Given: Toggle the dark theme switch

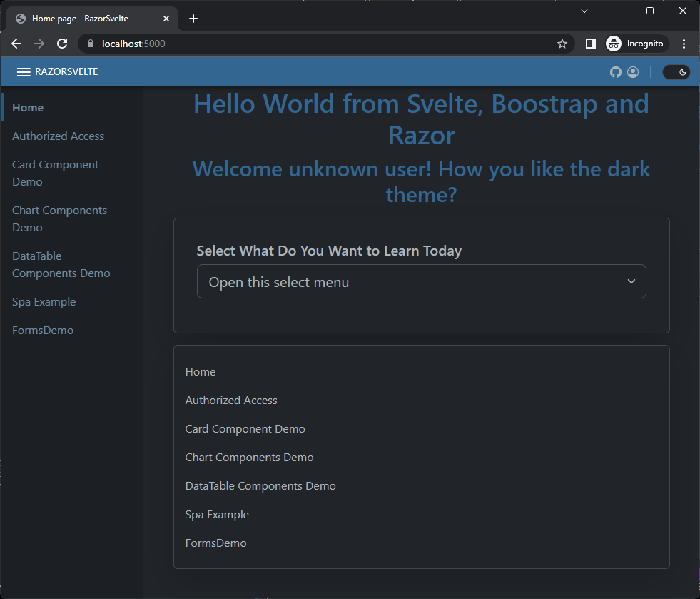Looking at the screenshot, I should point(676,72).
